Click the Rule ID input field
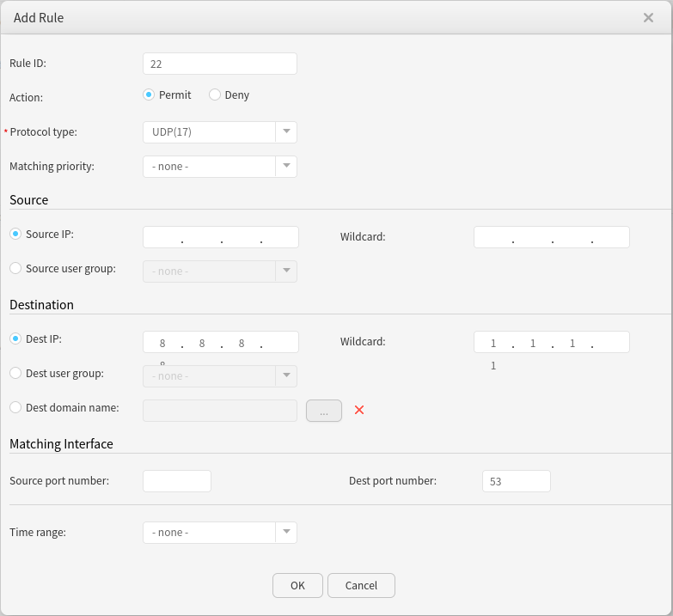 [x=219, y=64]
